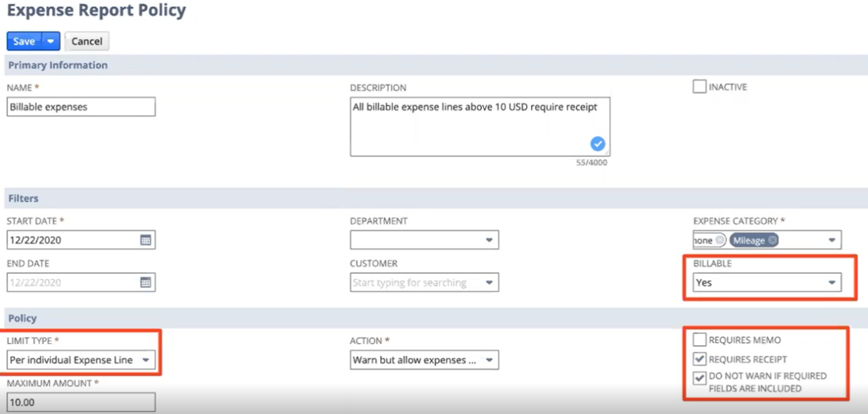Open the Billable dropdown set to Yes
Image resolution: width=868 pixels, height=414 pixels.
(832, 283)
